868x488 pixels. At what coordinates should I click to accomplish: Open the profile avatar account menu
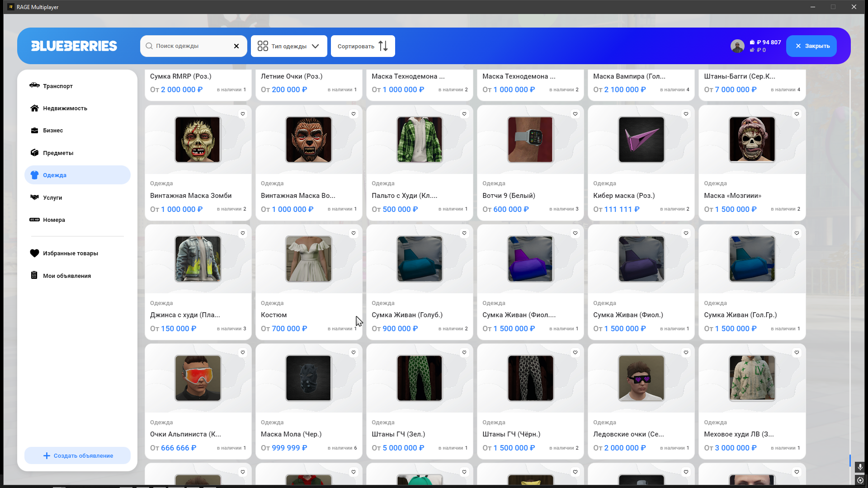(737, 46)
